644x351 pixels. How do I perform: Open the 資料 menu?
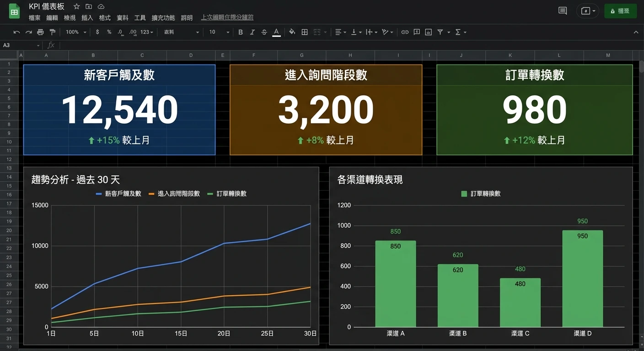click(x=123, y=18)
